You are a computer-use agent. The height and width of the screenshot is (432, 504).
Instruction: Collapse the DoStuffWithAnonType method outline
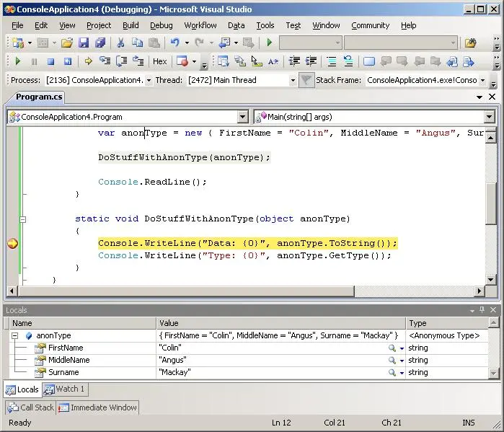(22, 219)
